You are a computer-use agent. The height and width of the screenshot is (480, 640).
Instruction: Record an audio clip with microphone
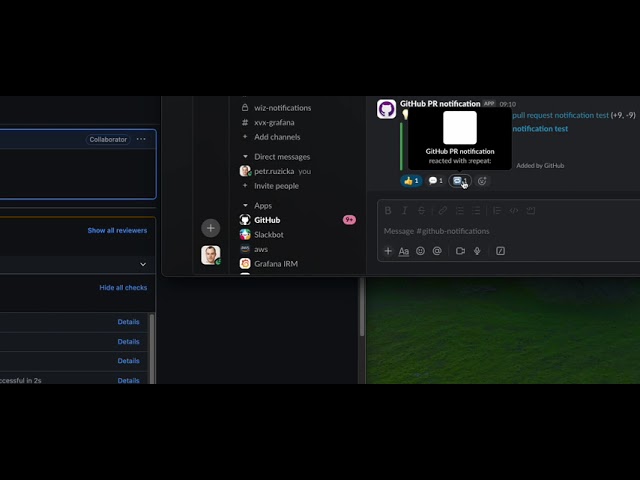click(x=477, y=251)
